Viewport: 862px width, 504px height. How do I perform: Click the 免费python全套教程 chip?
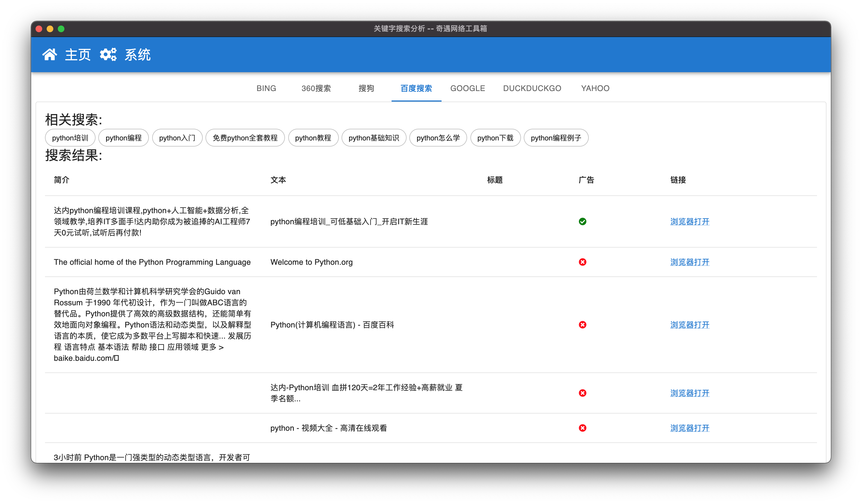(x=245, y=138)
